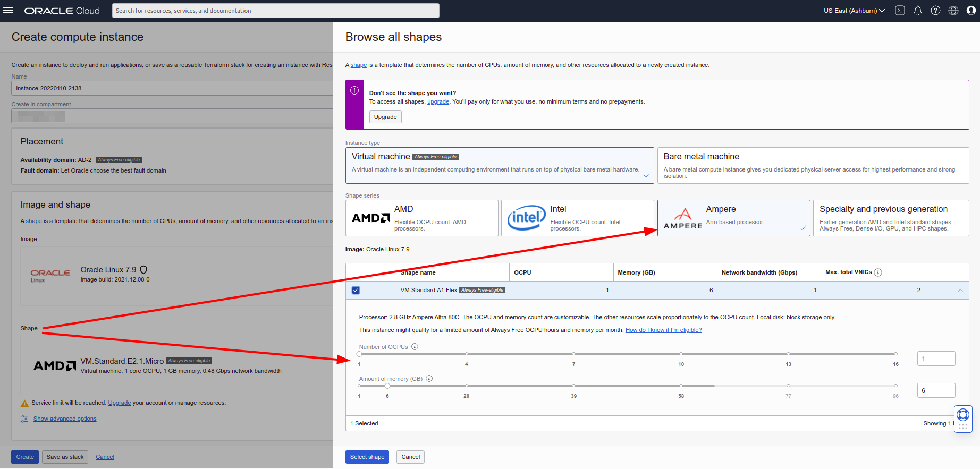
Task: Sort by the OCPU column header
Action: tap(522, 272)
